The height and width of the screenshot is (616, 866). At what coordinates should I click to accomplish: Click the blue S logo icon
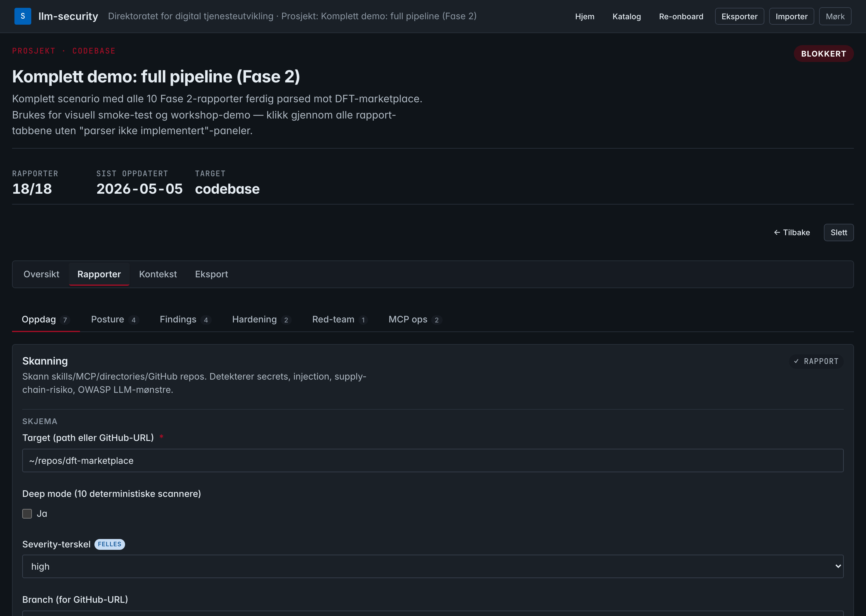23,16
